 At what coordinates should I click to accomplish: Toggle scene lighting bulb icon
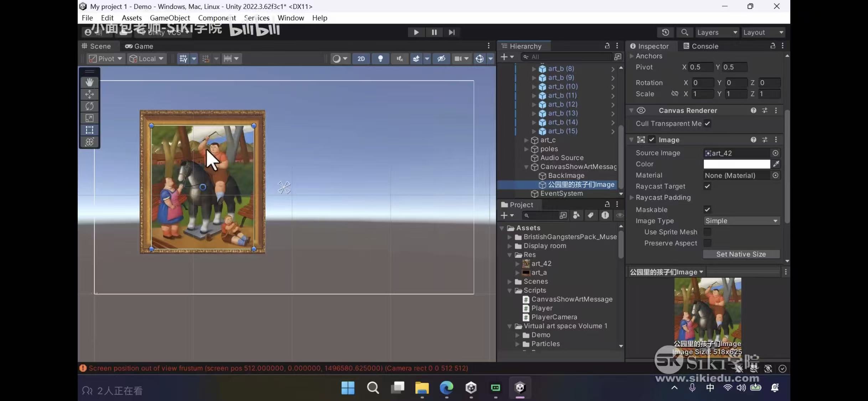point(380,58)
